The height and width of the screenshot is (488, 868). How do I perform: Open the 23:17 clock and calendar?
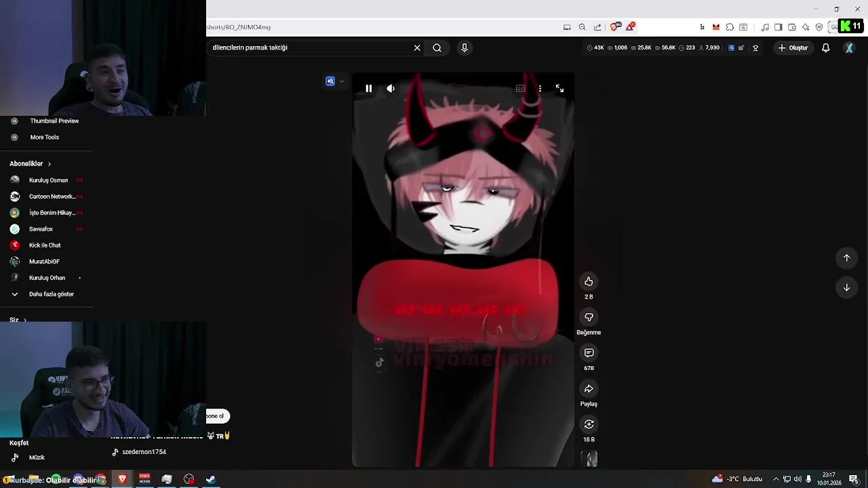click(829, 479)
